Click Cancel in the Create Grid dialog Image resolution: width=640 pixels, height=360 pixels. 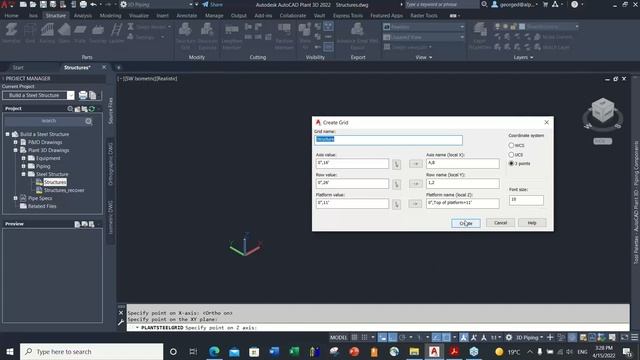[x=500, y=223]
